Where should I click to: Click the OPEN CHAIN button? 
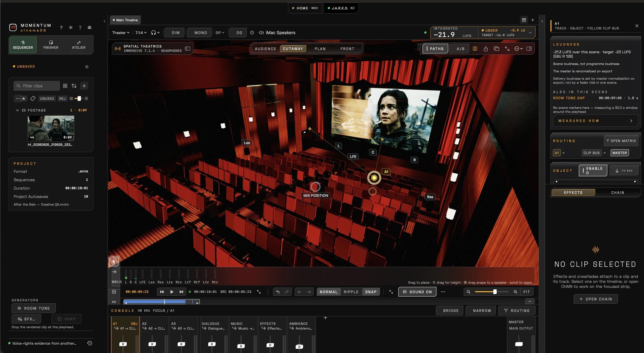[596, 299]
